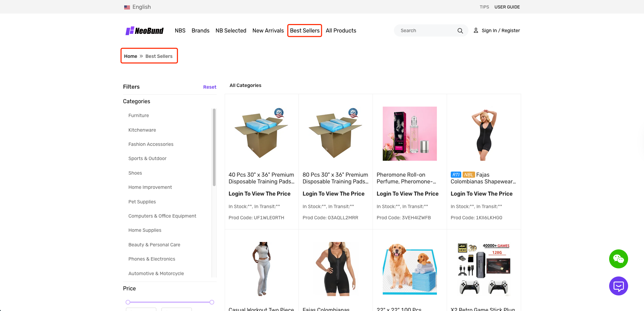Open the purple feedback message button

pyautogui.click(x=618, y=286)
